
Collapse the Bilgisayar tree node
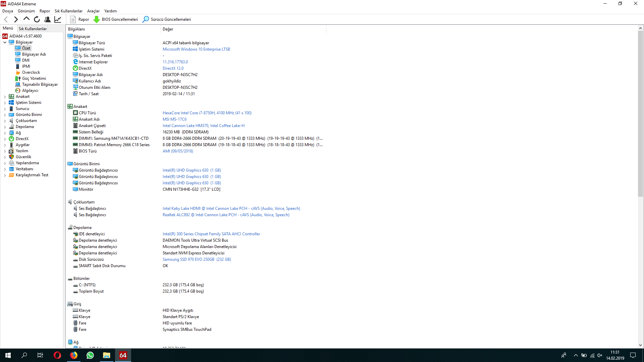5,42
